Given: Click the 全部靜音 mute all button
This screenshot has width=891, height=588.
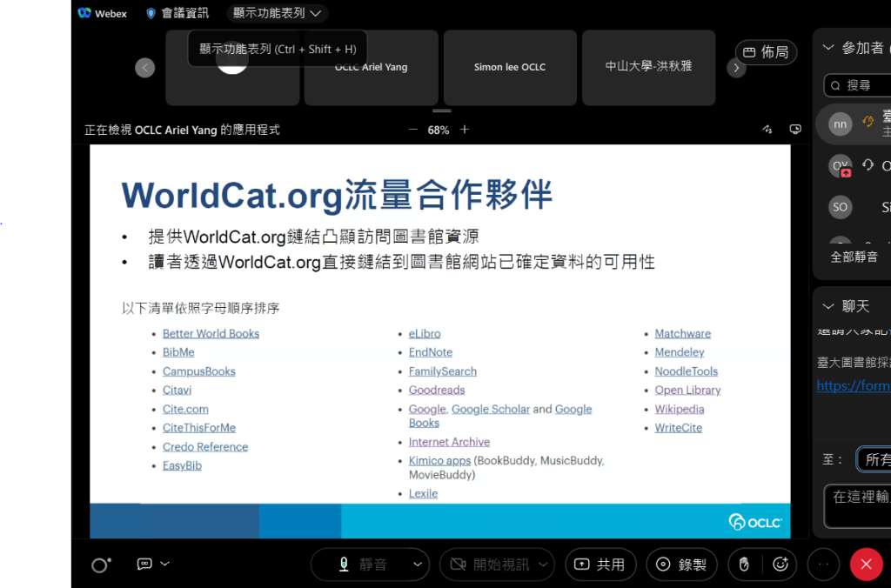Looking at the screenshot, I should tap(854, 257).
